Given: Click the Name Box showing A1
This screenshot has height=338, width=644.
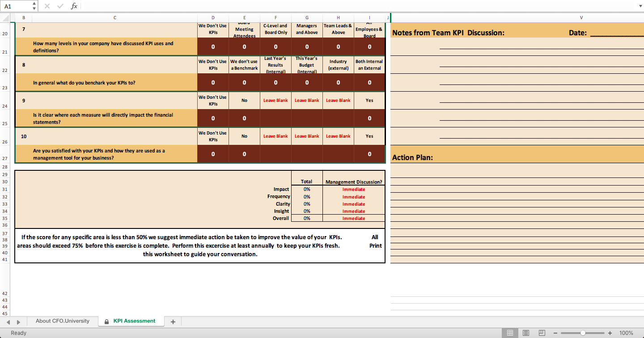Looking at the screenshot, I should [16, 6].
